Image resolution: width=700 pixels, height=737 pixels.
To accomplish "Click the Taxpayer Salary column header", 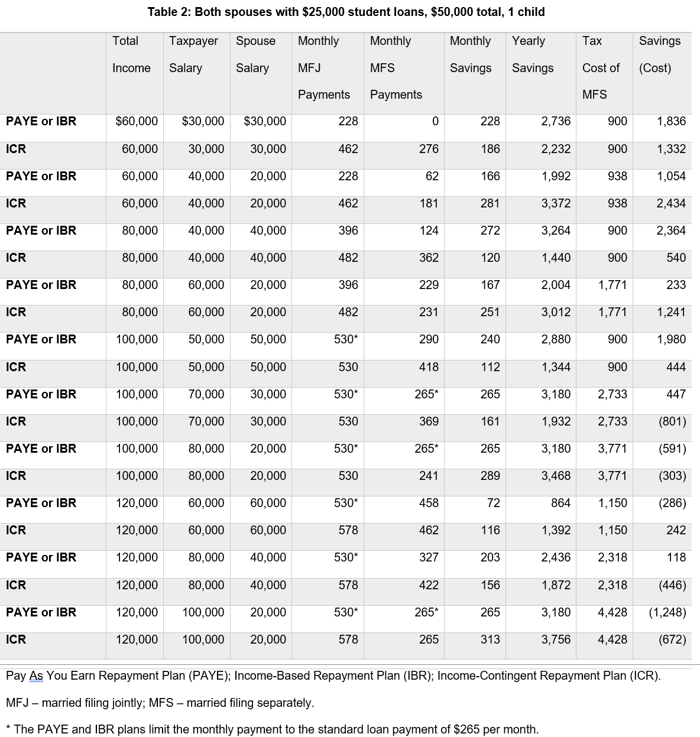I will tap(193, 54).
